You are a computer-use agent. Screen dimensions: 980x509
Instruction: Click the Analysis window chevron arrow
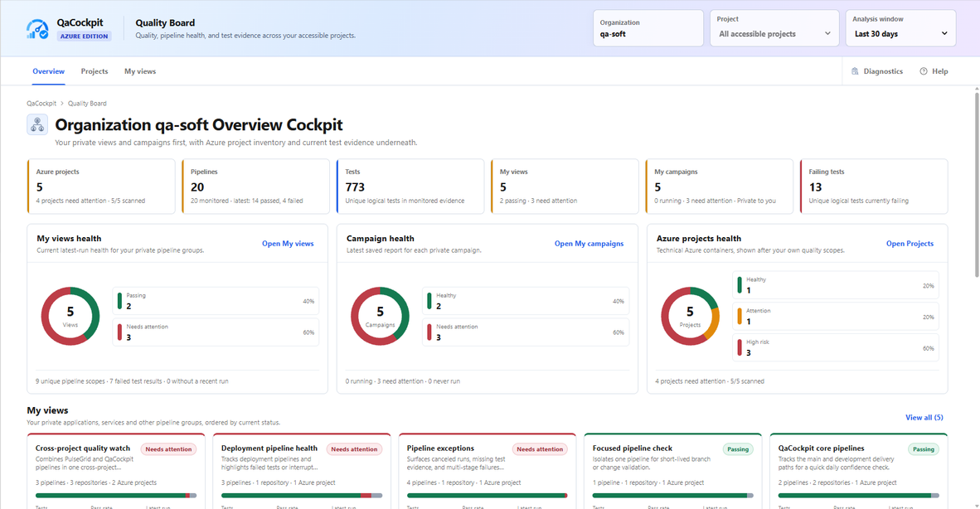coord(944,34)
